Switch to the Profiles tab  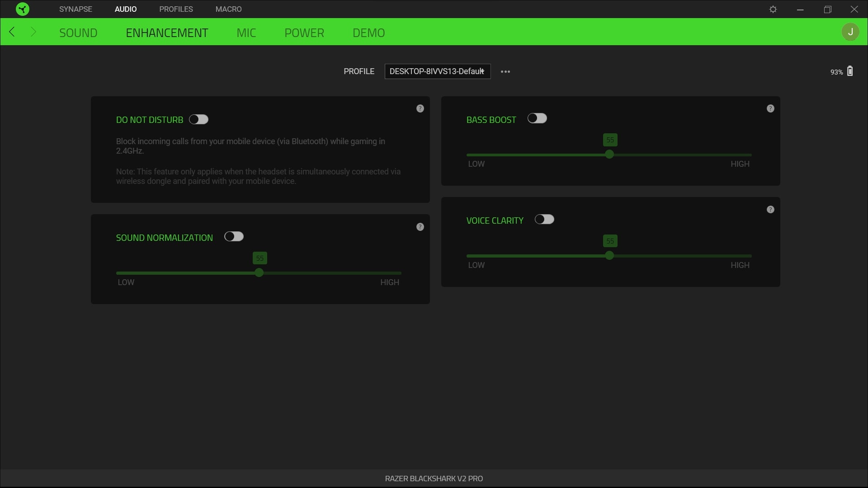(176, 9)
